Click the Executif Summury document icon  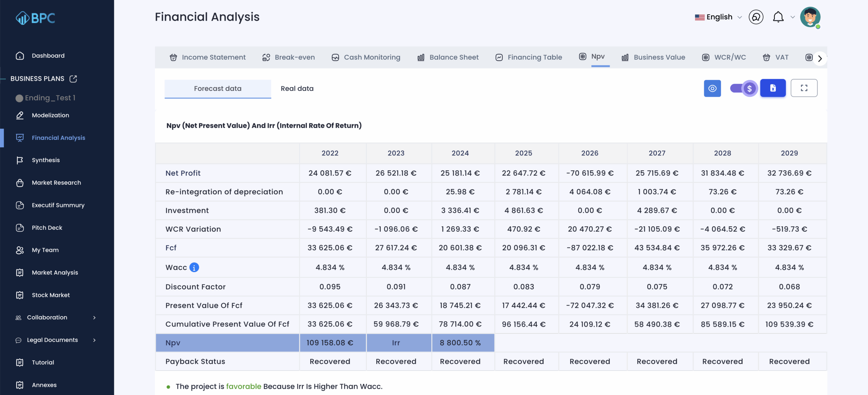[20, 205]
